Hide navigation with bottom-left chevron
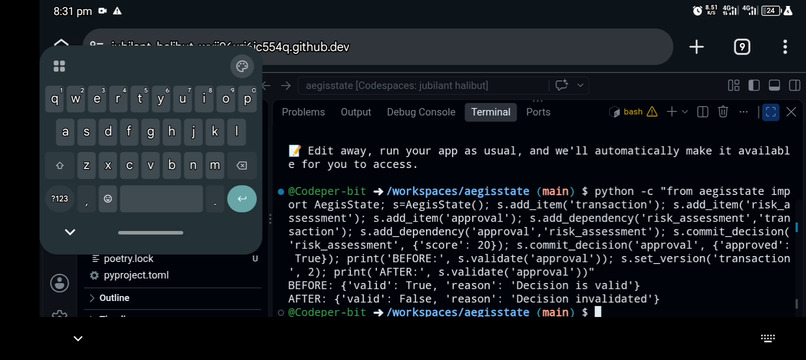This screenshot has height=360, width=806. pyautogui.click(x=78, y=338)
